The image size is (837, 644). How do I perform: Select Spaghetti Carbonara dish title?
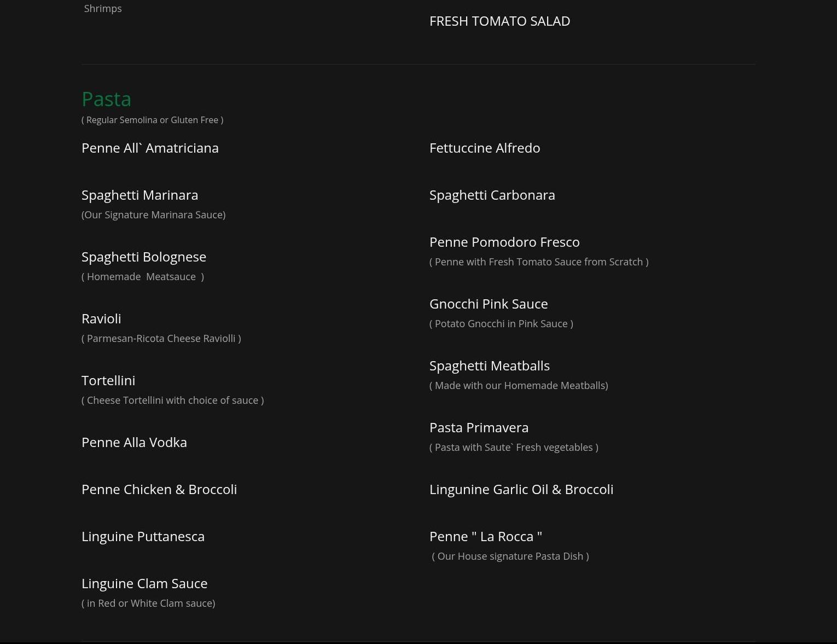pyautogui.click(x=492, y=195)
